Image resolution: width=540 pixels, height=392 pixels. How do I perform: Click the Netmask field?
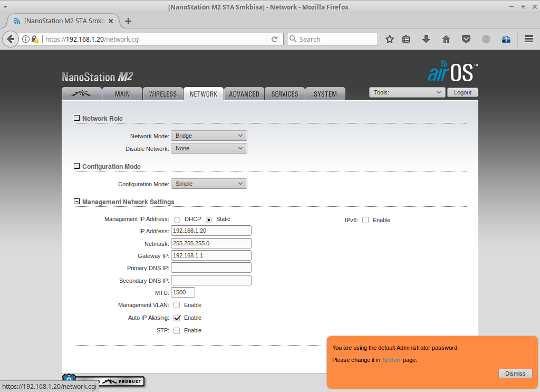coord(211,243)
